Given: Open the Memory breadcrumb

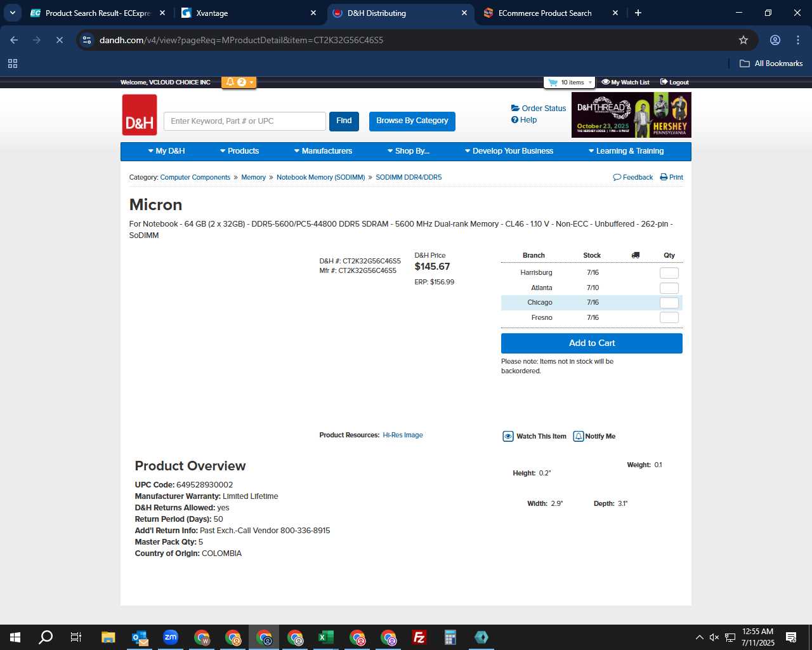Looking at the screenshot, I should pos(253,178).
